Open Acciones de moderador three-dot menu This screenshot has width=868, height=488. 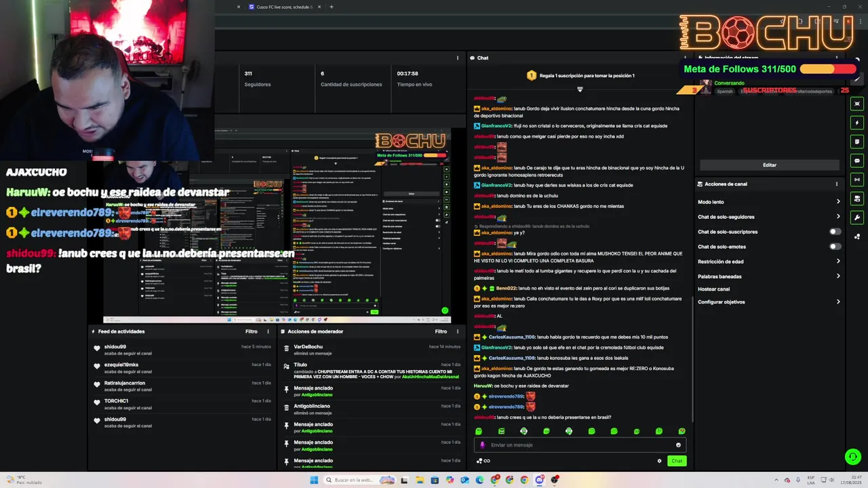coord(458,331)
